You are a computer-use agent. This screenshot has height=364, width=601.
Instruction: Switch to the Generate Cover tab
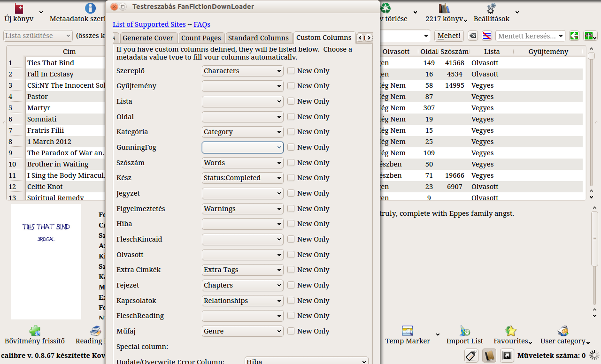[148, 38]
